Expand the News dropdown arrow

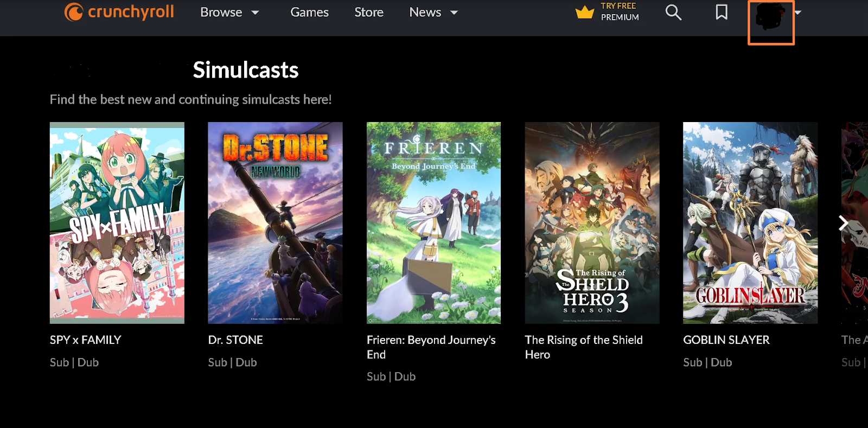point(455,12)
